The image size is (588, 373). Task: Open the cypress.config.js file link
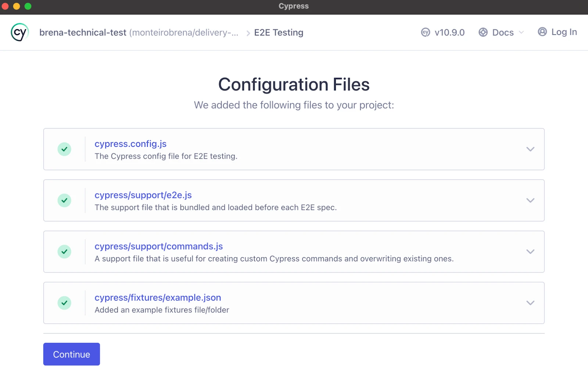pos(130,144)
